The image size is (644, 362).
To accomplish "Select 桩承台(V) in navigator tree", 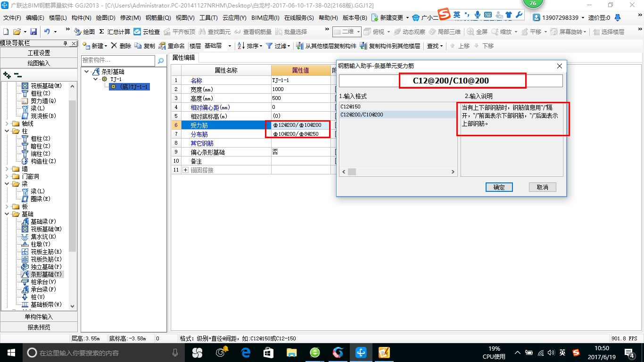I will tap(43, 282).
